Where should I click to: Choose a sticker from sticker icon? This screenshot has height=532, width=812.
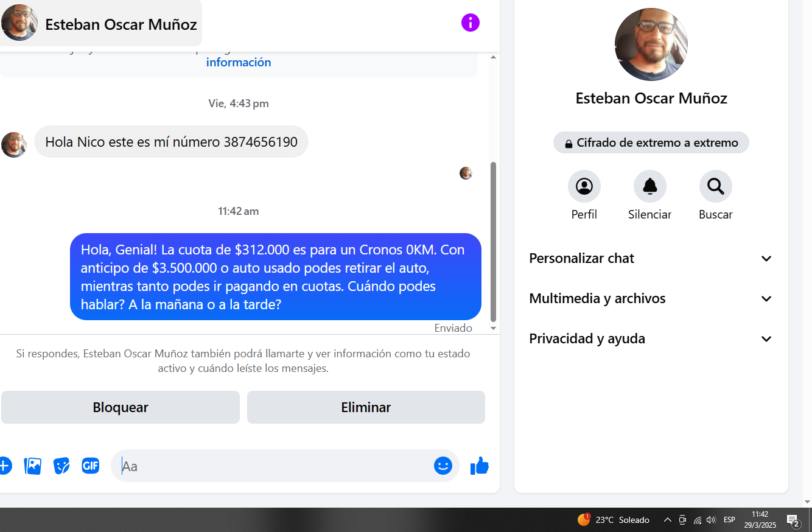61,466
